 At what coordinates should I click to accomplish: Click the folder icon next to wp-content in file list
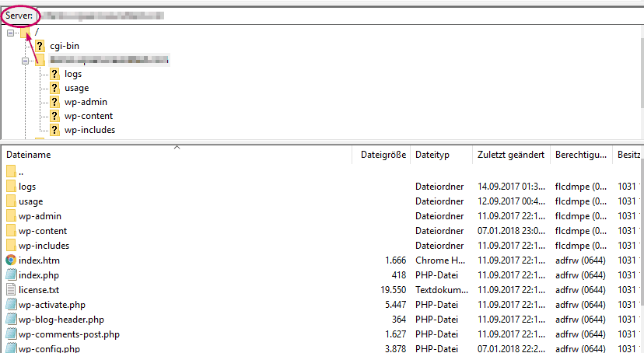point(11,231)
